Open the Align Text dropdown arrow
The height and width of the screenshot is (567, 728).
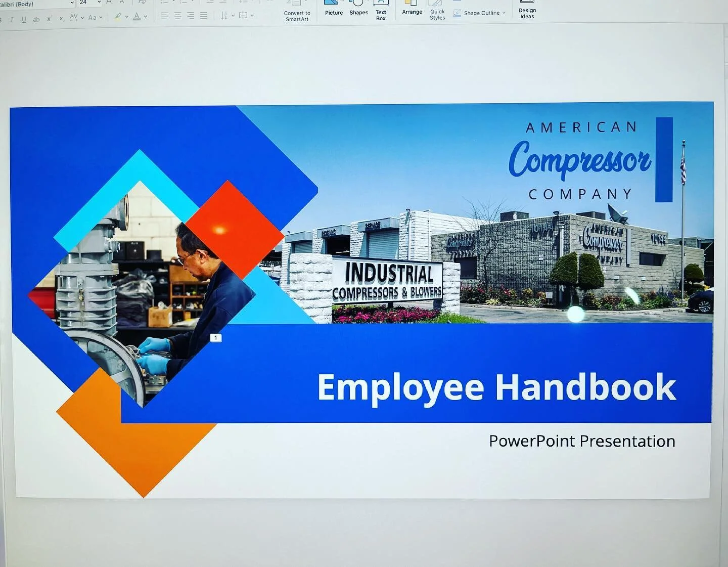coord(252,15)
